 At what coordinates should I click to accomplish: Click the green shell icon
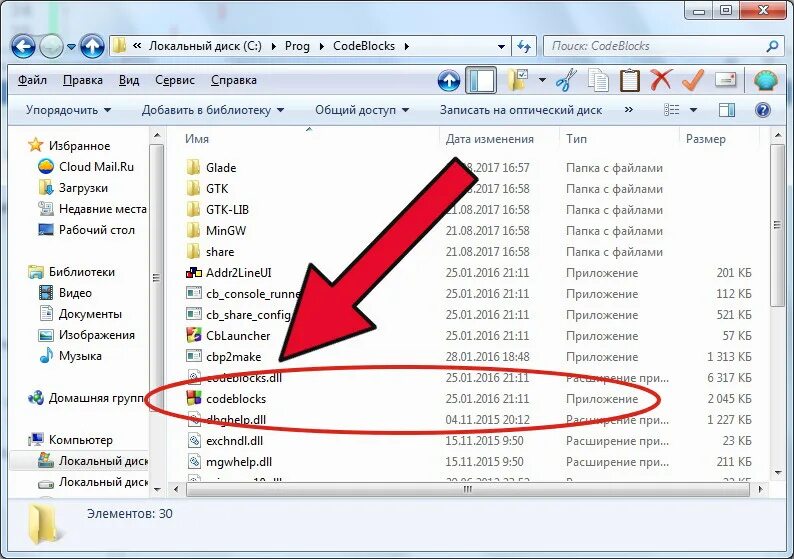tap(765, 81)
